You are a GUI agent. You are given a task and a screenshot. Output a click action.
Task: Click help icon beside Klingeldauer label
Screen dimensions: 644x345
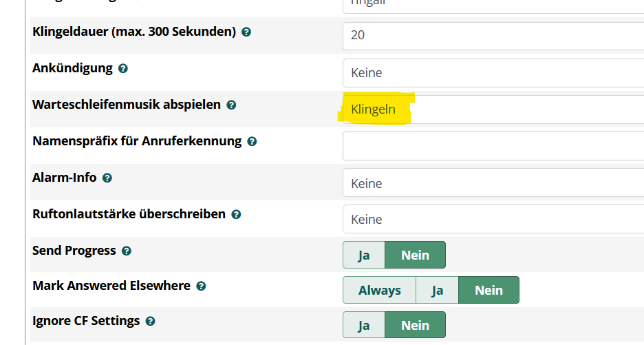(x=246, y=32)
